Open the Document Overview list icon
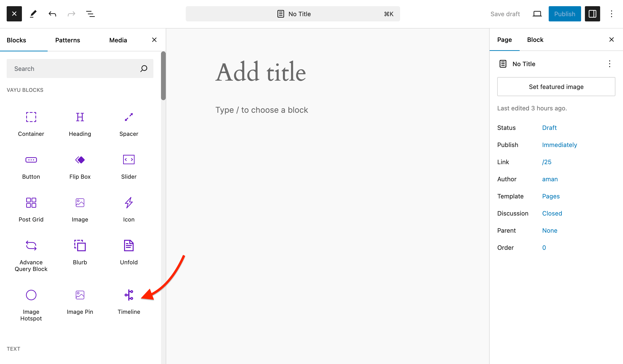 point(90,14)
